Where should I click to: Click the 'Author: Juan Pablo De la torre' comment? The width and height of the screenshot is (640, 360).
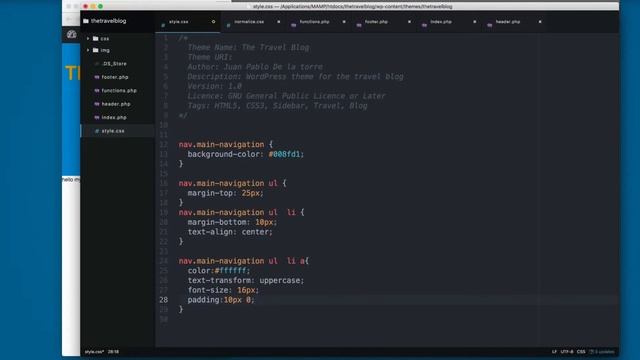pos(255,67)
